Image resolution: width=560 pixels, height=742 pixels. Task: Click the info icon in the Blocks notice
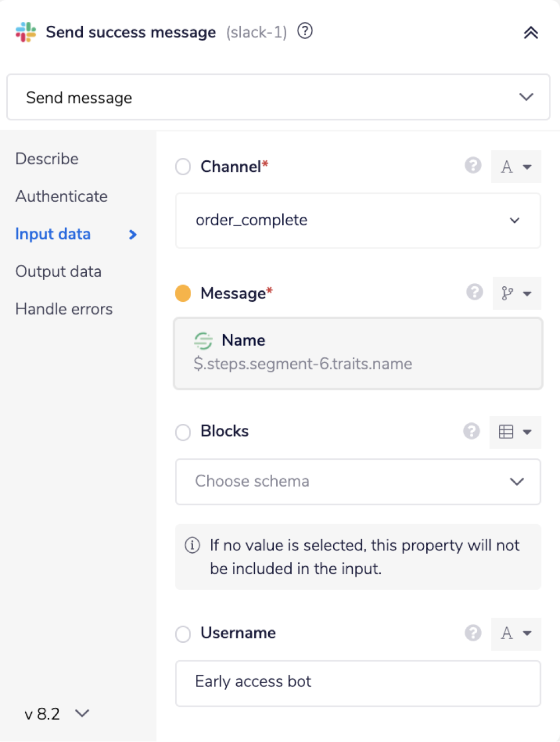[192, 545]
